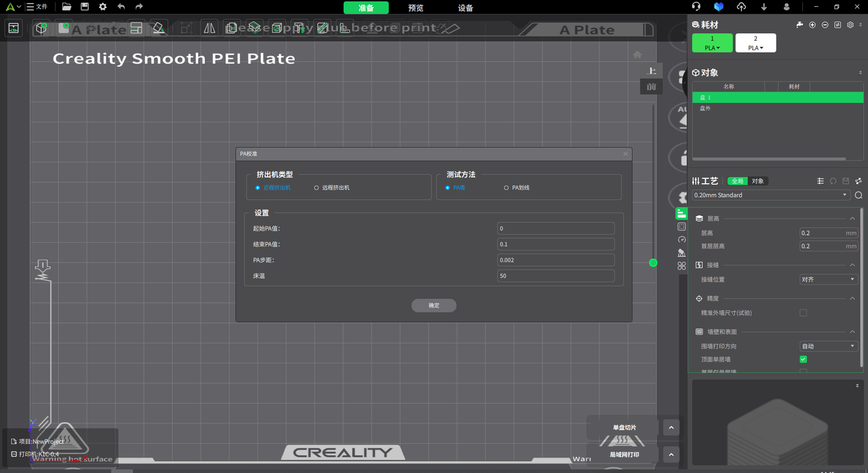Open preferences via the gear icon in top bar
868x473 pixels.
point(103,7)
